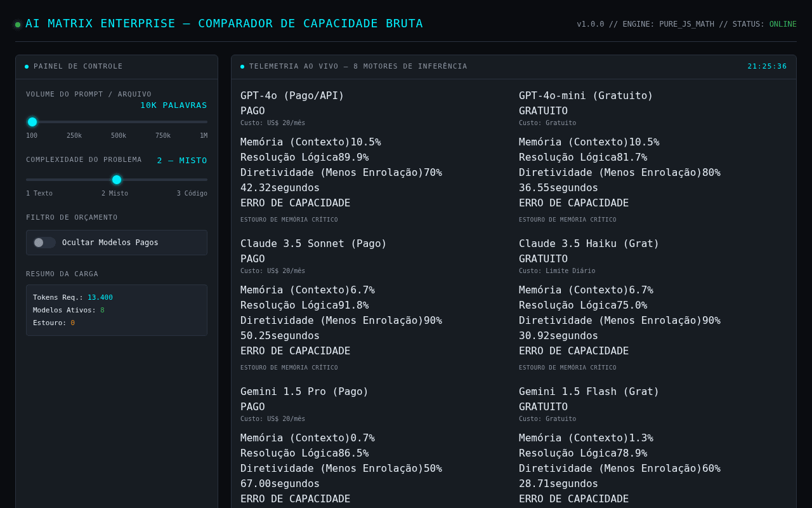
Task: Select the '2 Misto' complexity label
Action: pyautogui.click(x=115, y=193)
